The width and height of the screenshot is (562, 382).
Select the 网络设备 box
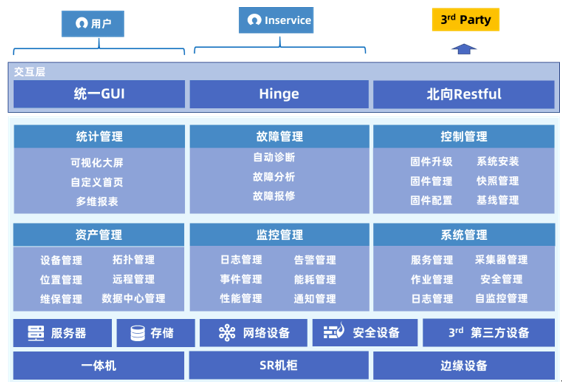[253, 333]
